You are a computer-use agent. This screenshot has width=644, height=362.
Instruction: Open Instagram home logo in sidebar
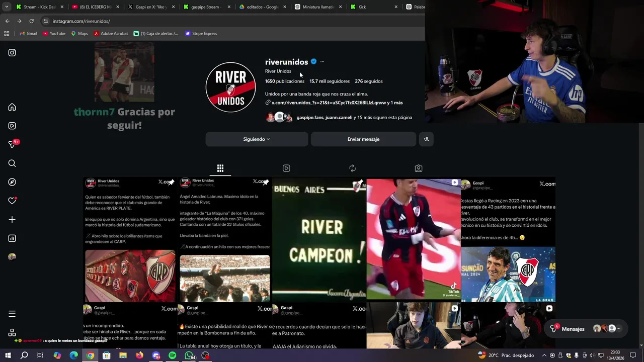pyautogui.click(x=12, y=53)
